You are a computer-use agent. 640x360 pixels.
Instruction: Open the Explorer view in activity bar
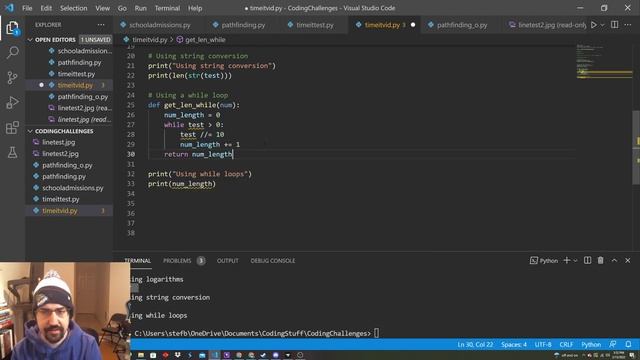point(12,28)
